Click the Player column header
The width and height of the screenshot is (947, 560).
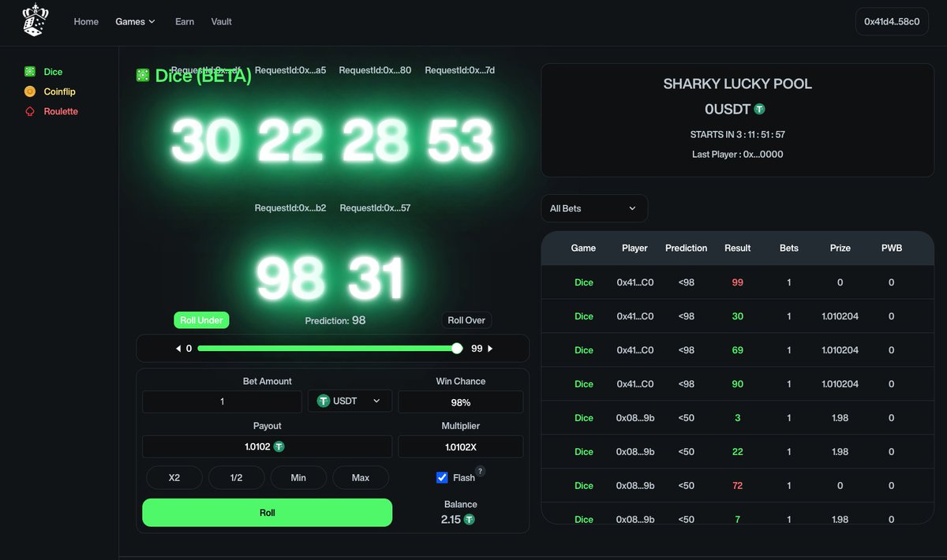pyautogui.click(x=634, y=248)
